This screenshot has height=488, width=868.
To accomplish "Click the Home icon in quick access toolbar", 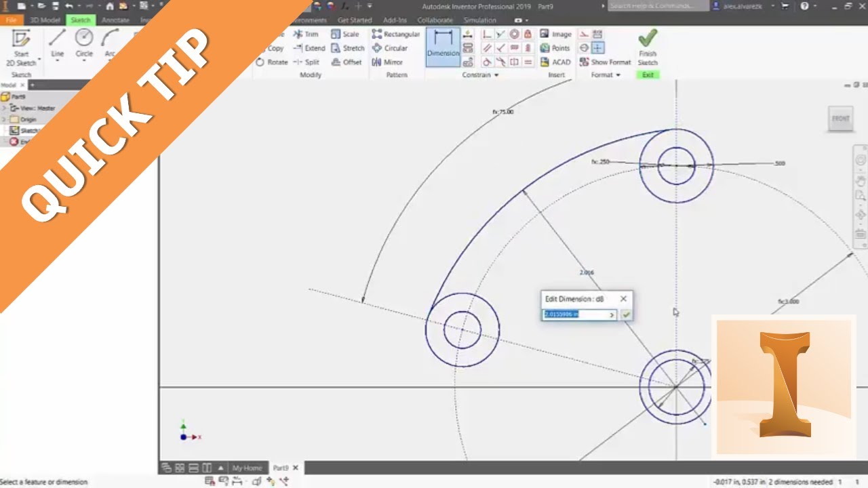I will click(110, 6).
